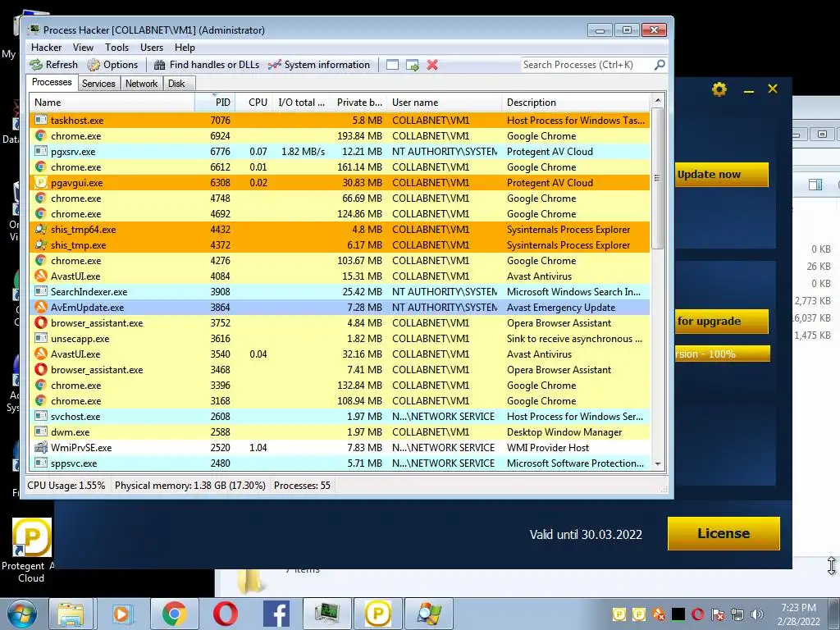Sort by User name column header

coord(445,103)
